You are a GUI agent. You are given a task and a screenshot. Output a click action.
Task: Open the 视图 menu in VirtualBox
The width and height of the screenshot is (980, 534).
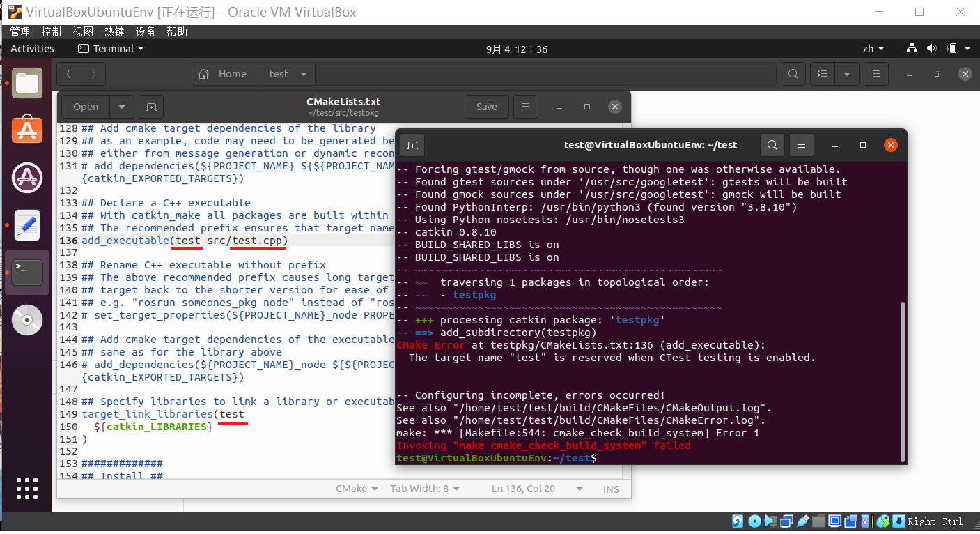(x=83, y=31)
